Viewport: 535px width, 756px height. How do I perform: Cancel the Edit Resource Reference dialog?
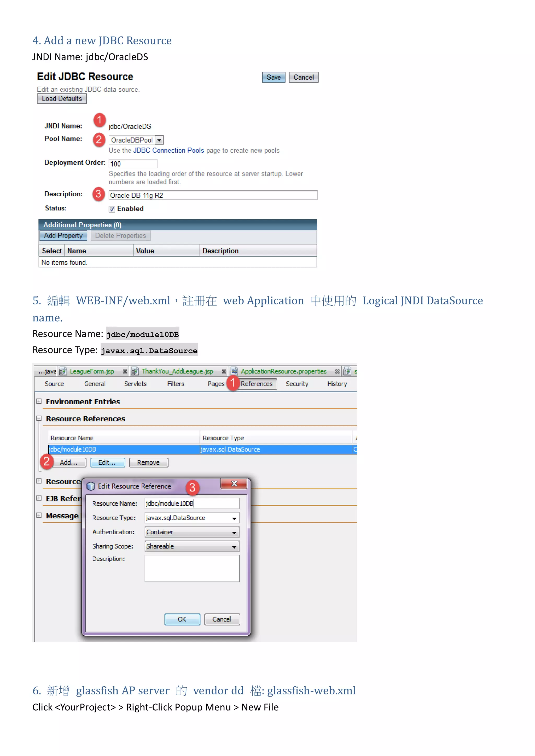click(222, 620)
